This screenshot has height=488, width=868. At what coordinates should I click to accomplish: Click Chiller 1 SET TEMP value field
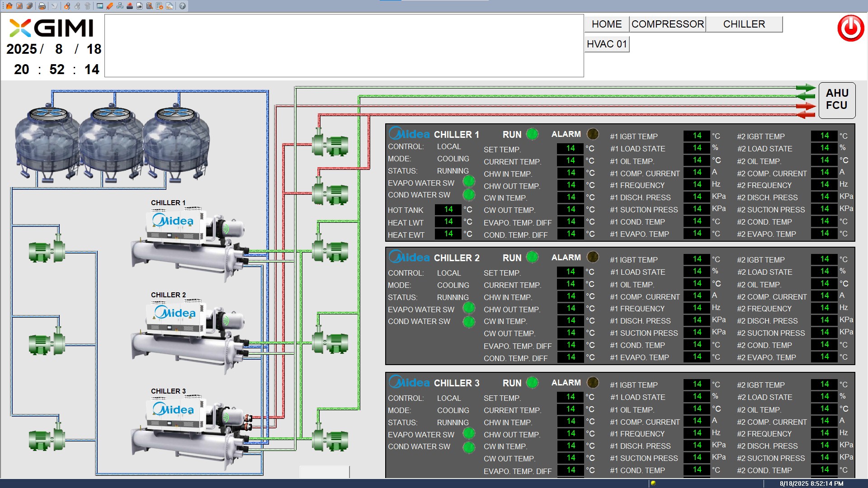click(571, 148)
